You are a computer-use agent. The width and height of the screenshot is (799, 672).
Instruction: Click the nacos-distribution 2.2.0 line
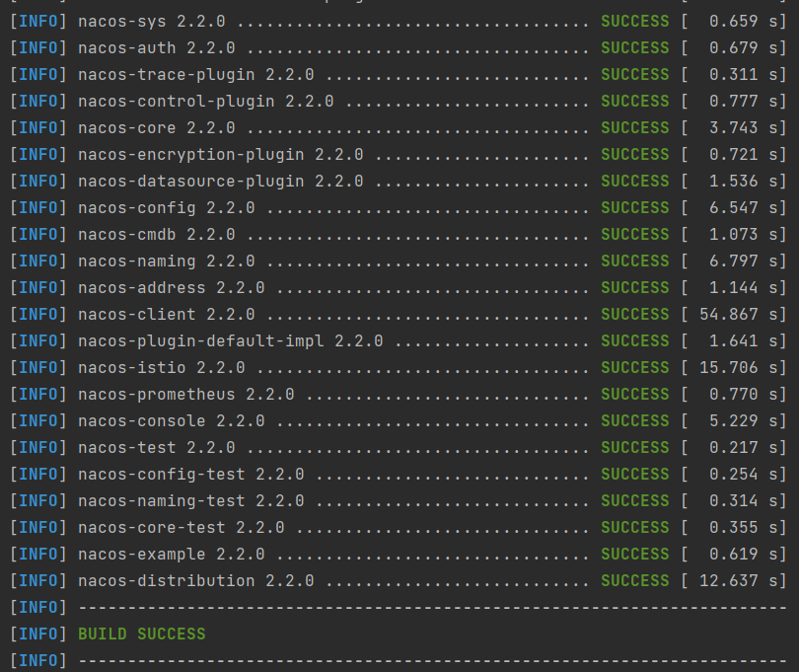tap(398, 581)
